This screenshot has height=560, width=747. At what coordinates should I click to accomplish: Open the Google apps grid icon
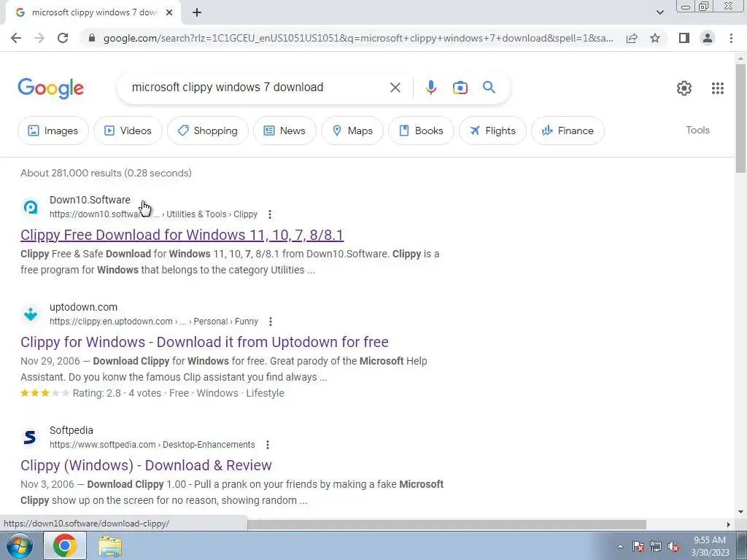pos(718,88)
